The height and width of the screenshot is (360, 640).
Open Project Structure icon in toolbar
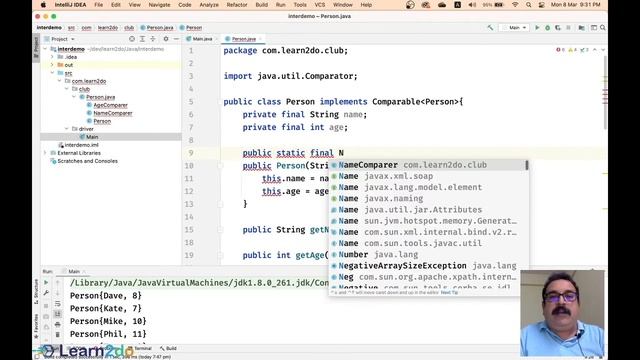click(582, 28)
